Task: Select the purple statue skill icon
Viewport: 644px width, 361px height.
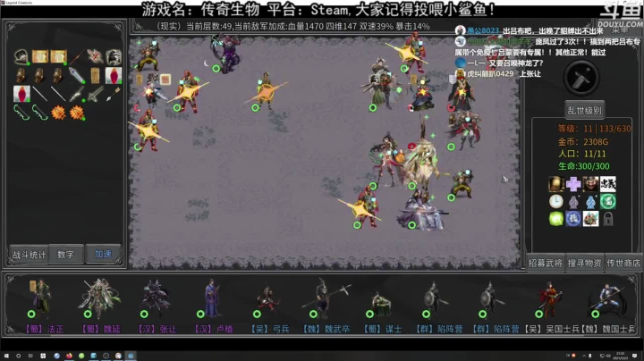Action: tap(573, 201)
